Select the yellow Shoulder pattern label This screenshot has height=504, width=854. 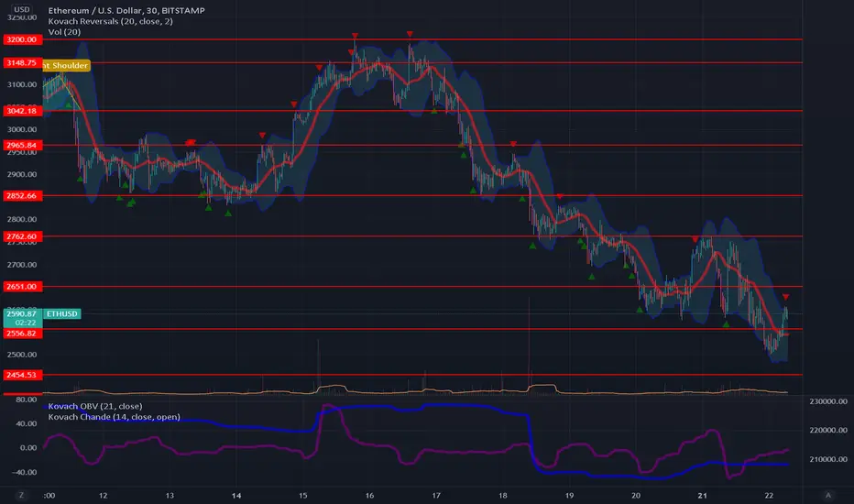tap(66, 65)
